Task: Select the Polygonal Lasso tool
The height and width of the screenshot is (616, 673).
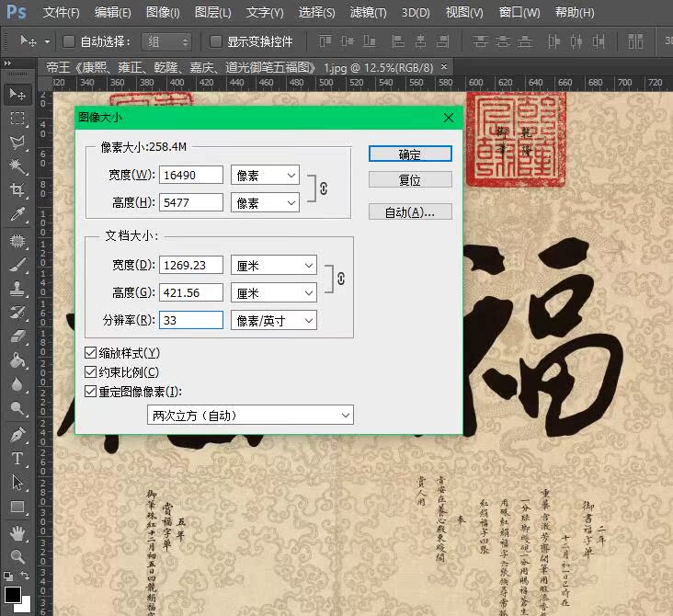Action: point(17,143)
